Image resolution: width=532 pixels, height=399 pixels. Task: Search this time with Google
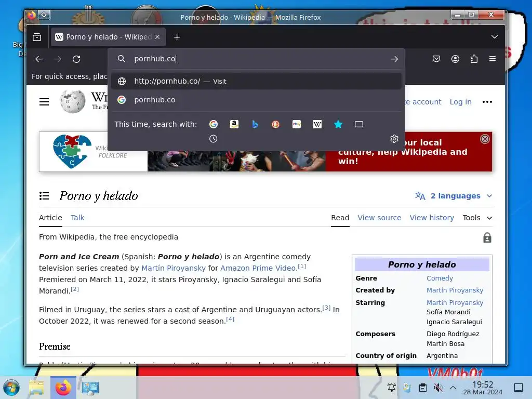pyautogui.click(x=214, y=124)
